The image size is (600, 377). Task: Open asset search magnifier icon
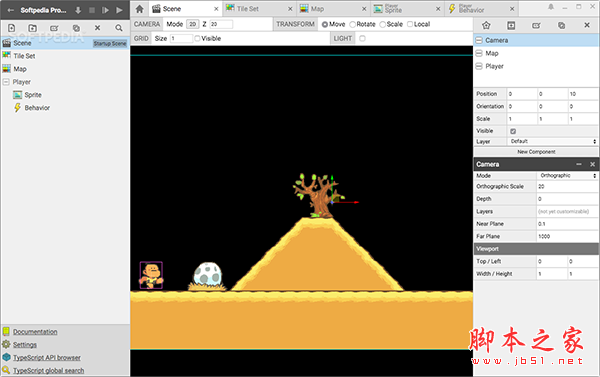pos(119,28)
